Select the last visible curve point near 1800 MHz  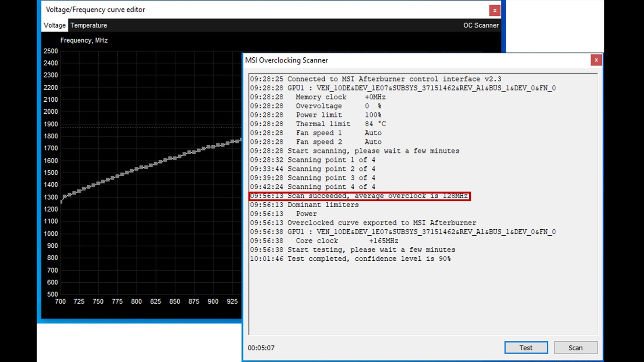(240, 140)
